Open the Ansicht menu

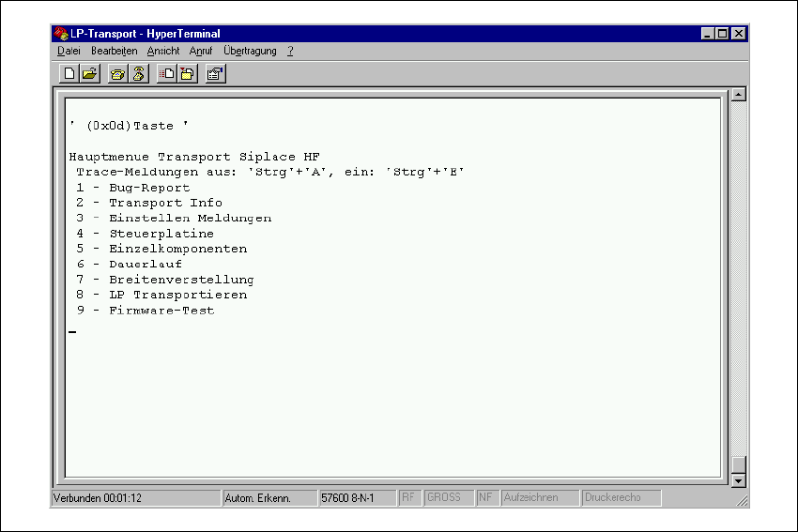coord(162,51)
